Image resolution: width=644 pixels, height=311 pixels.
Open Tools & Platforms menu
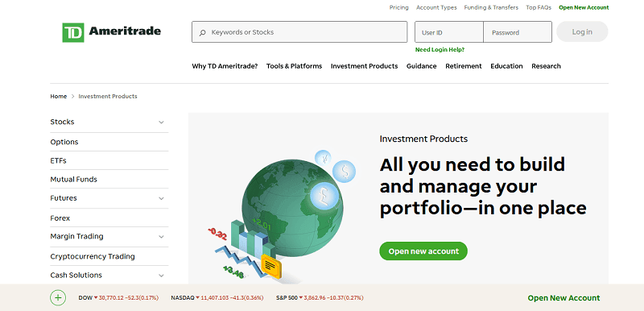click(294, 66)
